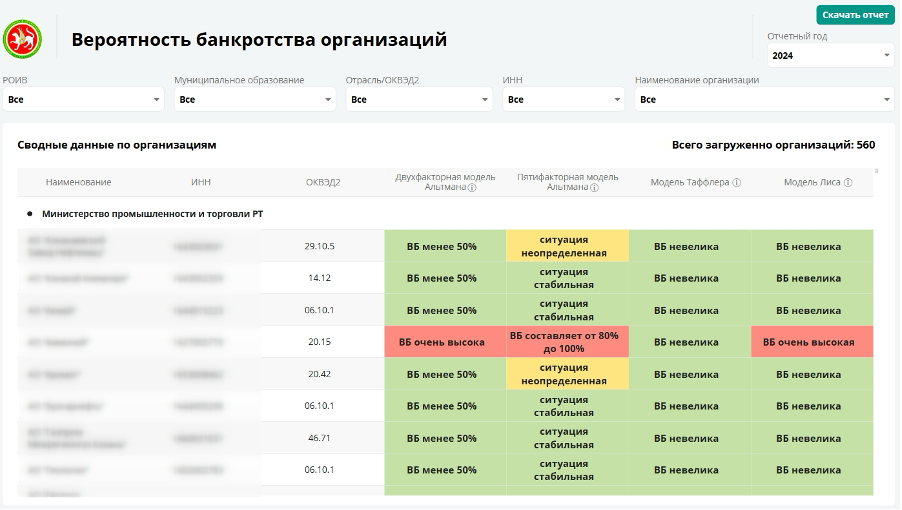
Task: Click info icon next to Модель Лиса
Action: pos(847,182)
